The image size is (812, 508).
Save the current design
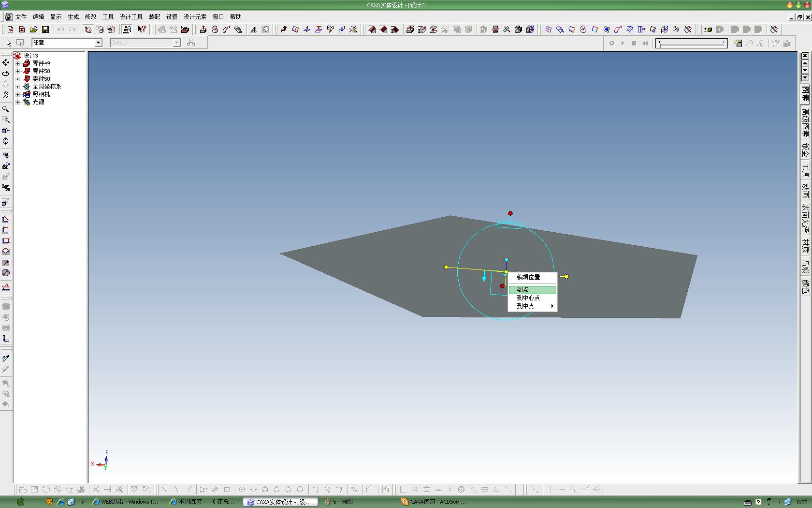pyautogui.click(x=45, y=30)
